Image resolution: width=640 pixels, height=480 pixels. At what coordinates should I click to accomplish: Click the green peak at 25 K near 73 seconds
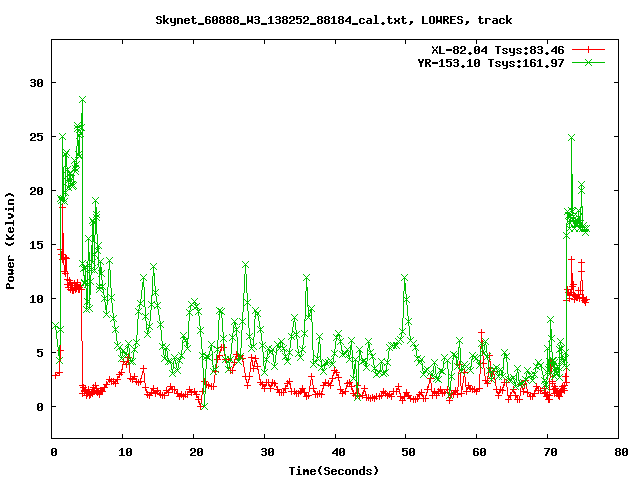pos(571,138)
